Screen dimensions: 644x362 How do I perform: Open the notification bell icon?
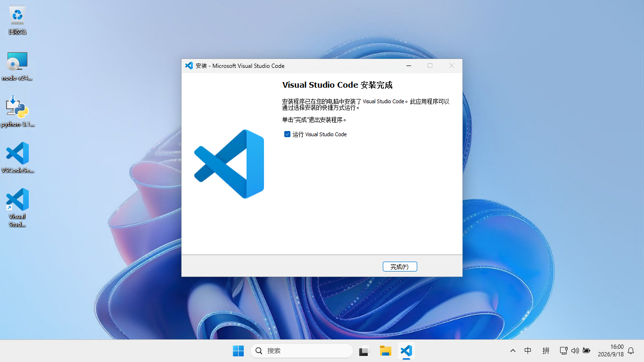631,351
